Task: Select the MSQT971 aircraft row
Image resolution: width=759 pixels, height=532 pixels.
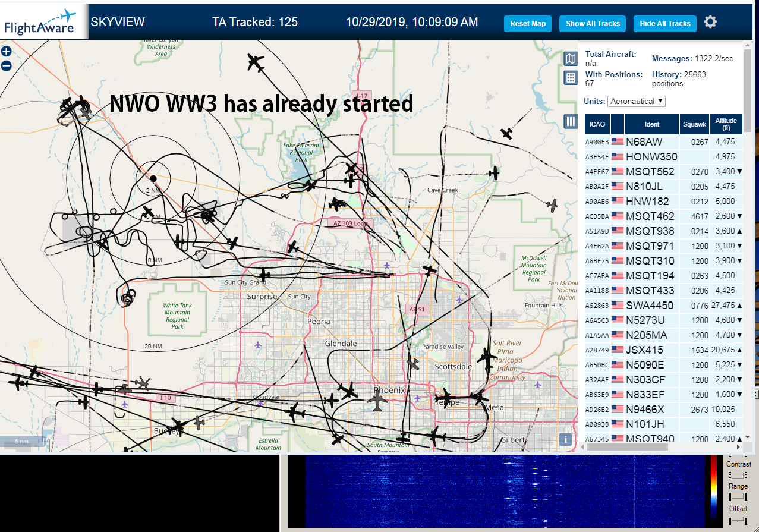Action: [664, 246]
